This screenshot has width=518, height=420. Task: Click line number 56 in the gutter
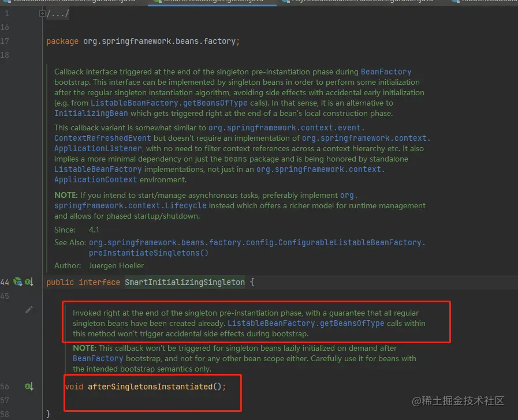pos(5,387)
